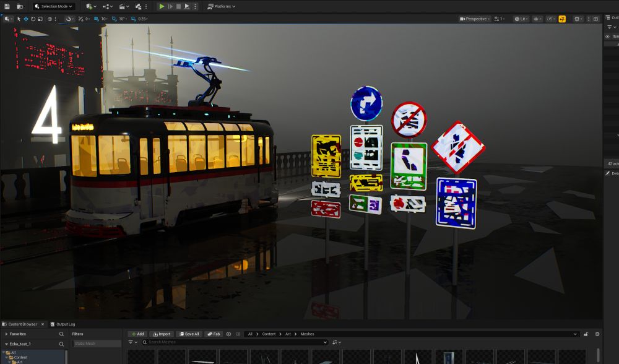Click the Static Mesh filter field
Screen dimensions: 619x364
coord(97,344)
